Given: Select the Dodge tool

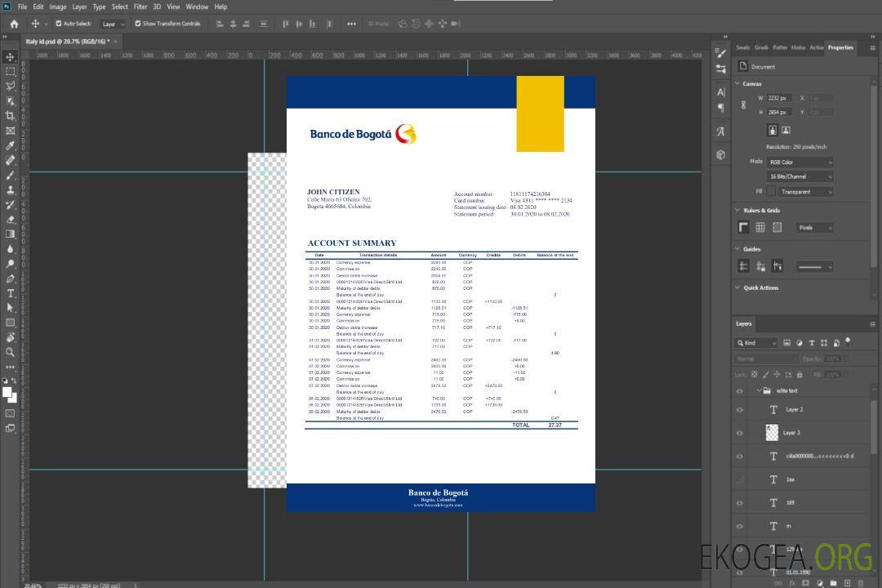Looking at the screenshot, I should tap(10, 263).
